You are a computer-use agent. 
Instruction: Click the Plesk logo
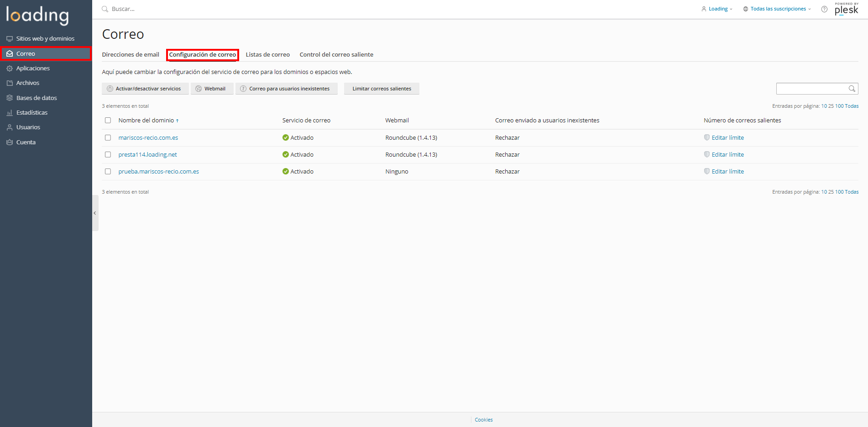click(x=847, y=9)
